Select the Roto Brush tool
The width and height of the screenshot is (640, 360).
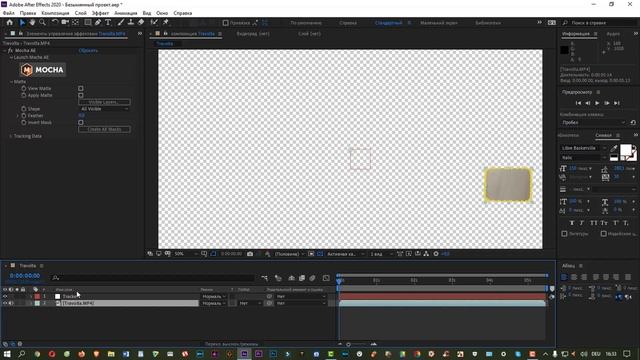[154, 22]
